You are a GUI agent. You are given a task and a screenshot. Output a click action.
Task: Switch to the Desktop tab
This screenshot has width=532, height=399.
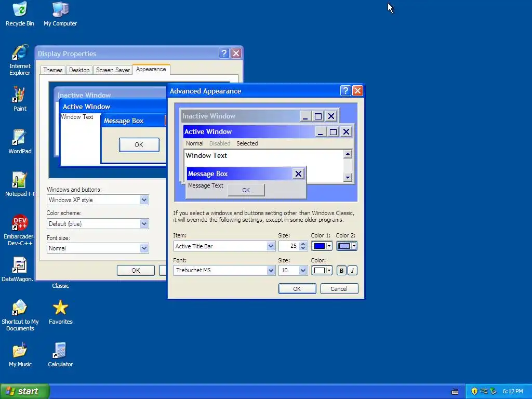pos(79,70)
